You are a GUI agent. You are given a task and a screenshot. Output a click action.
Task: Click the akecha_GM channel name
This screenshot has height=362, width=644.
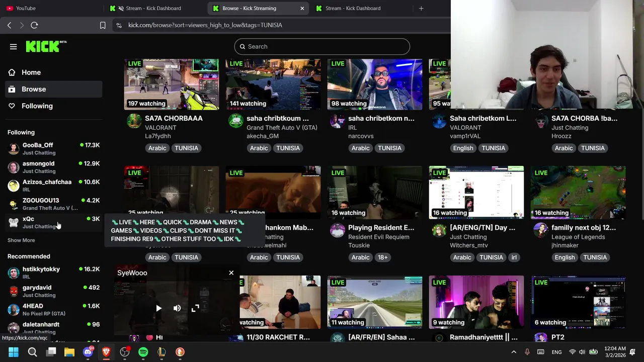[263, 136]
